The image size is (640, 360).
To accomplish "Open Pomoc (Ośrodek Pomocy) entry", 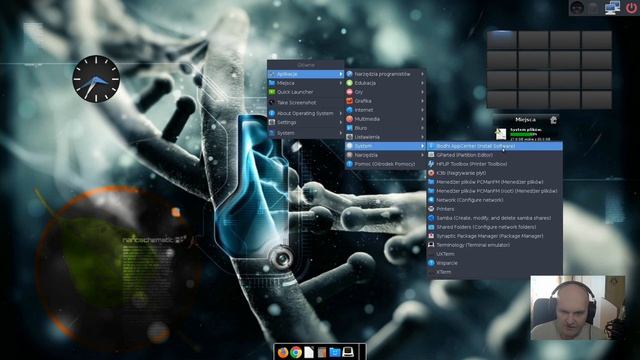I will click(x=386, y=164).
